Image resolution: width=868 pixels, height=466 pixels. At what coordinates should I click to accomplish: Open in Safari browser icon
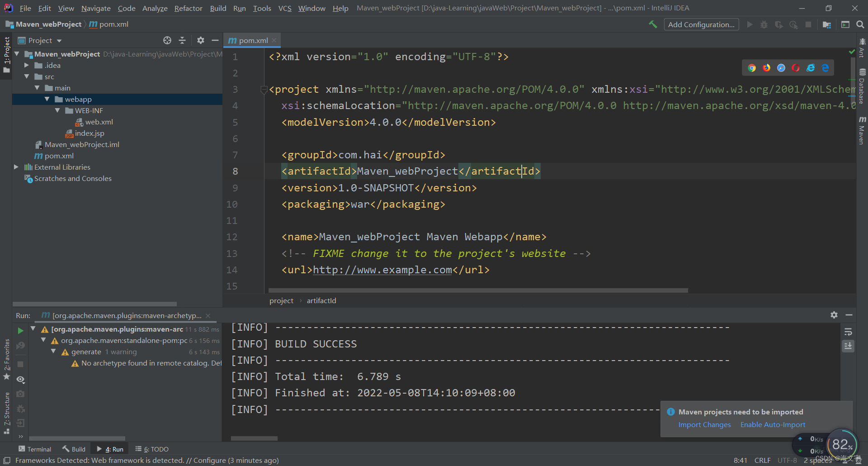(781, 68)
